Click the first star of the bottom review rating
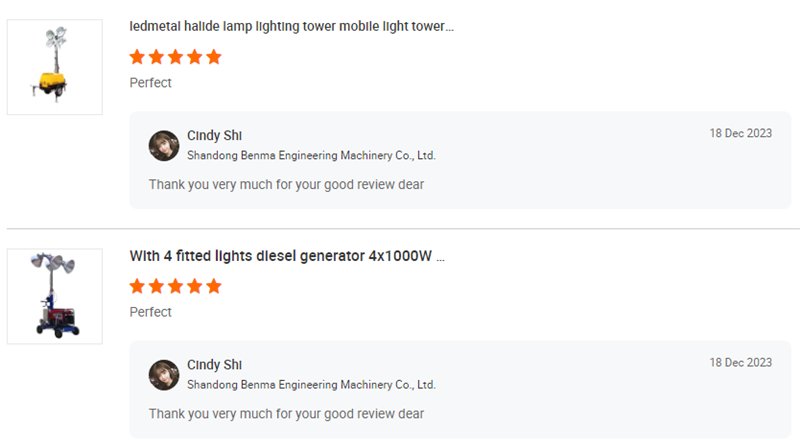This screenshot has width=800, height=448. coord(138,286)
